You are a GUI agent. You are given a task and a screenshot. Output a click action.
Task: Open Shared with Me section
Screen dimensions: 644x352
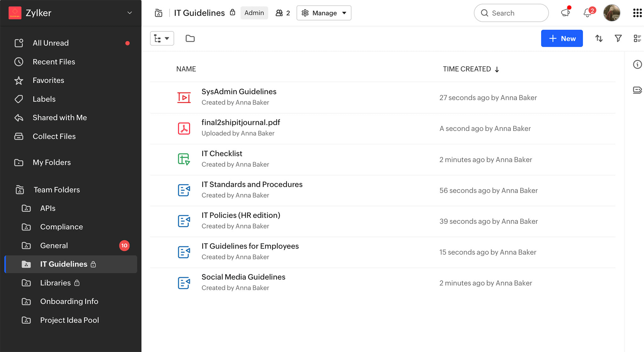click(59, 117)
